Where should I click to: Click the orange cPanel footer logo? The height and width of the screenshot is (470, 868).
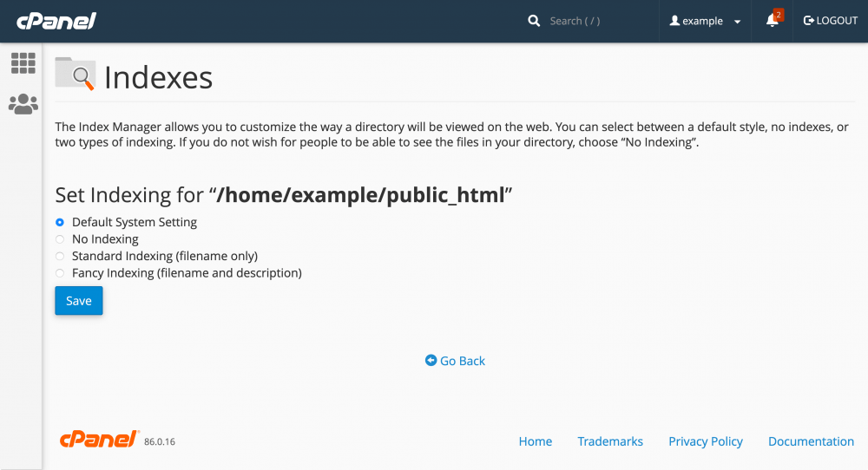pyautogui.click(x=99, y=439)
